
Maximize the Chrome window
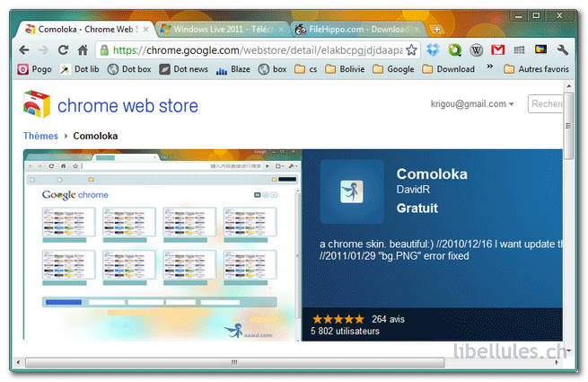(x=536, y=16)
